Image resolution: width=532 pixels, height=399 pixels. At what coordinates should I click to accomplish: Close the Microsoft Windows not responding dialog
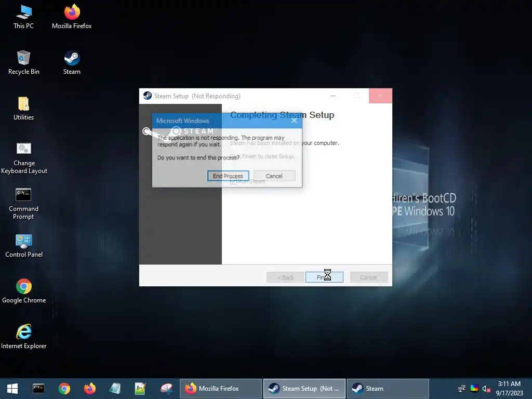[294, 121]
